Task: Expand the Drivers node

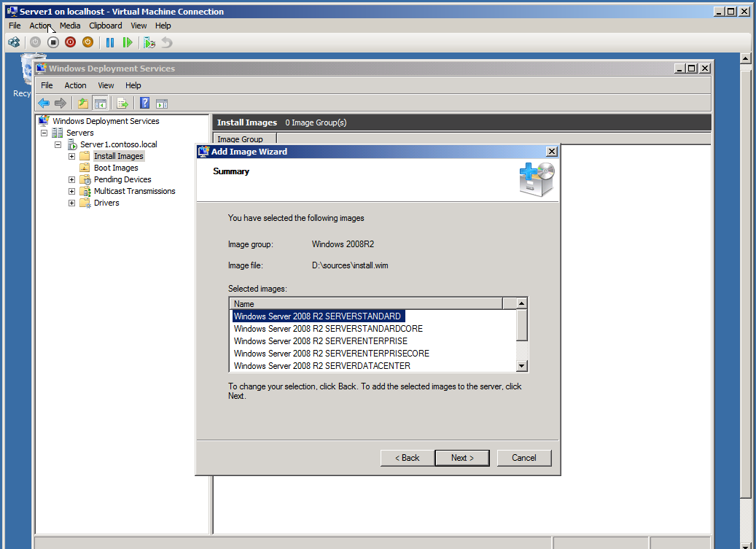Action: [x=71, y=203]
